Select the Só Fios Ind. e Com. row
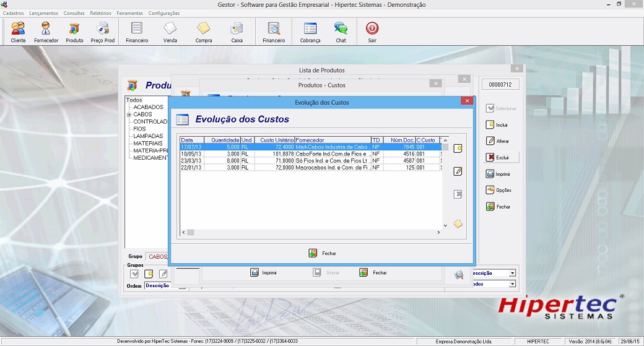644x346 pixels. tap(311, 161)
